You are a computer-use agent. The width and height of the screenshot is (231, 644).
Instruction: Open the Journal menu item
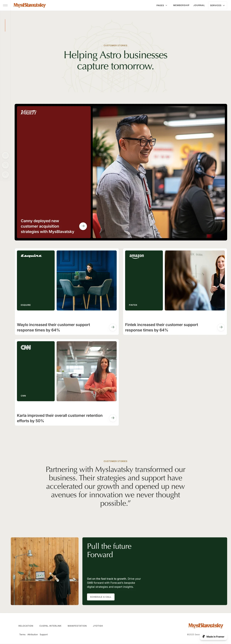coord(199,5)
